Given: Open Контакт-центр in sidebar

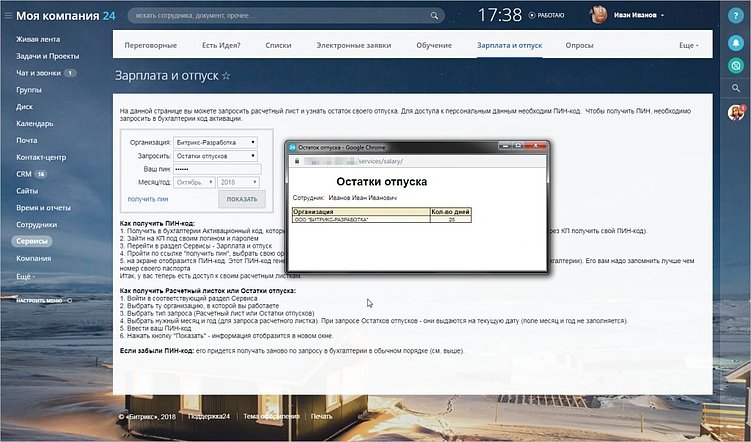Looking at the screenshot, I should click(41, 157).
